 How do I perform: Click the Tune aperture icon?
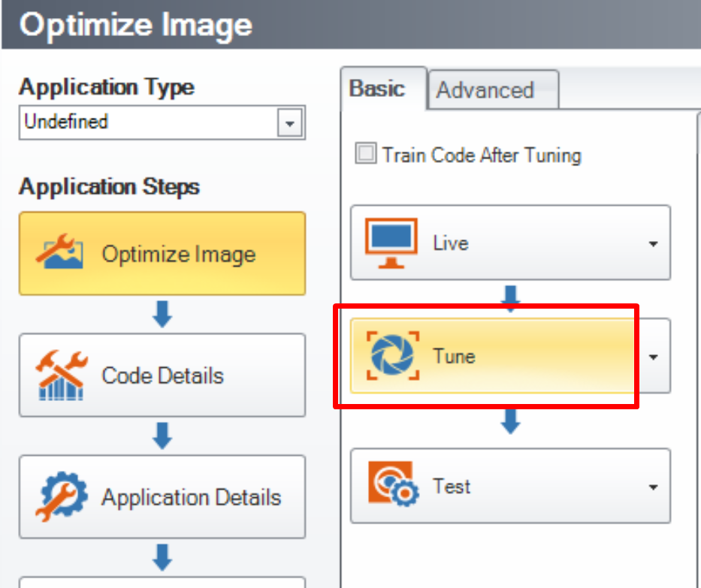[x=392, y=354]
